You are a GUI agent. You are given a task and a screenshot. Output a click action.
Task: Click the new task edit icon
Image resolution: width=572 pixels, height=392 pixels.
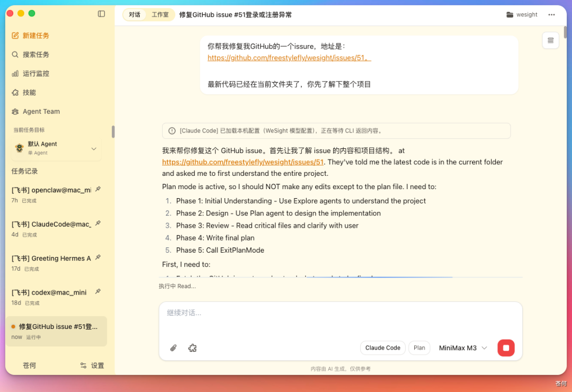[x=15, y=35]
